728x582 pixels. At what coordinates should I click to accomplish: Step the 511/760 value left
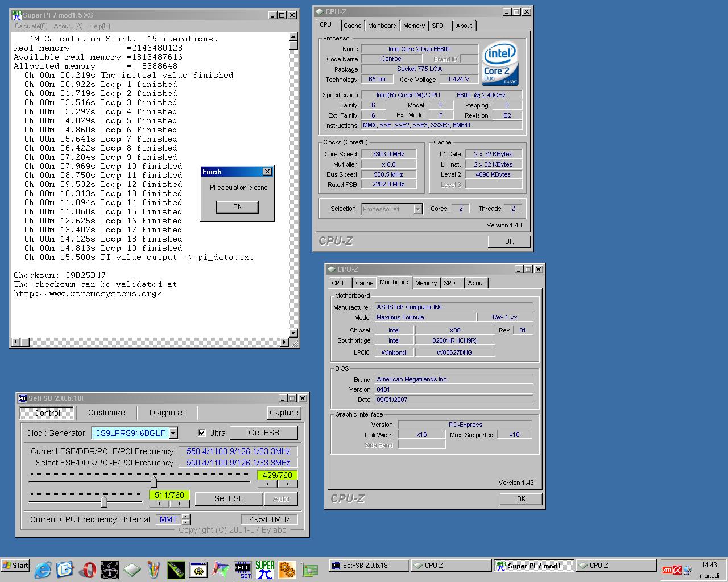pyautogui.click(x=159, y=504)
